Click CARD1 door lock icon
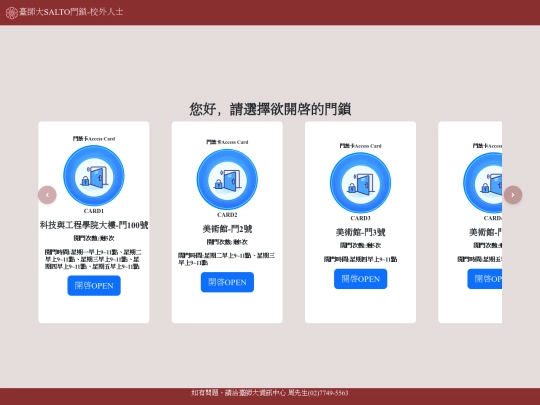This screenshot has width=540, height=405. (x=94, y=176)
